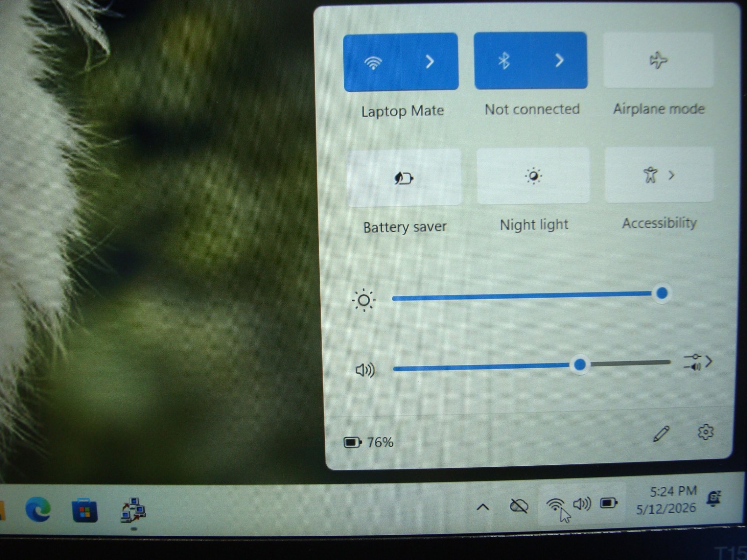747x560 pixels.
Task: Click the brightness slider handle
Action: (x=662, y=293)
